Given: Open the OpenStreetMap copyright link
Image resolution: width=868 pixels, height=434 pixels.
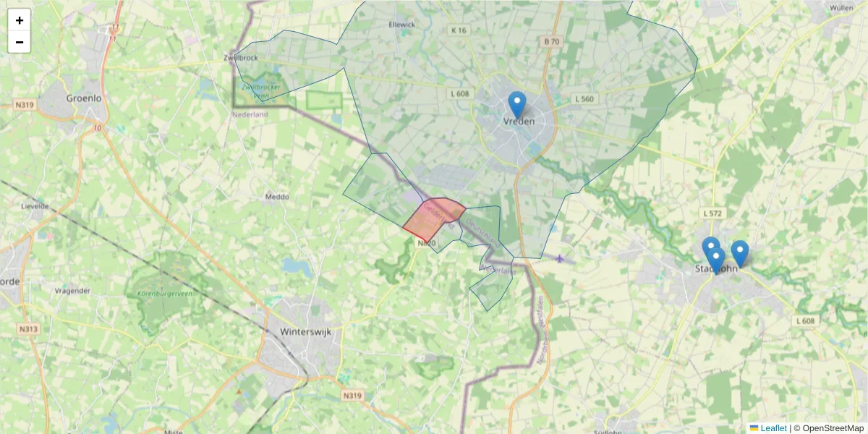Looking at the screenshot, I should point(833,428).
